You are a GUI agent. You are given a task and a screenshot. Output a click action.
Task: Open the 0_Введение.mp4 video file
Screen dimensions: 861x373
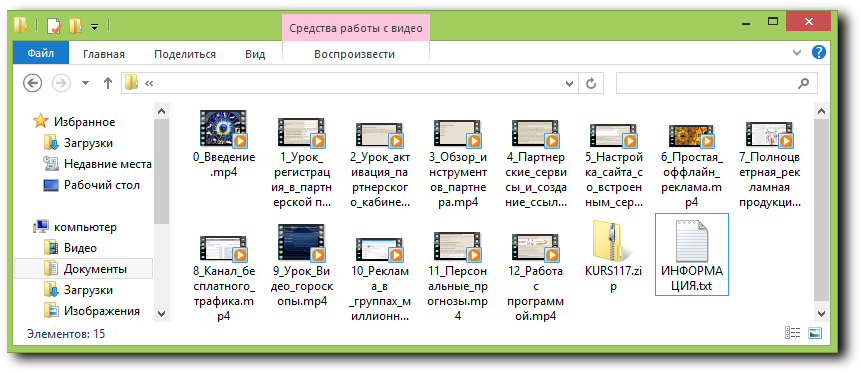point(224,129)
